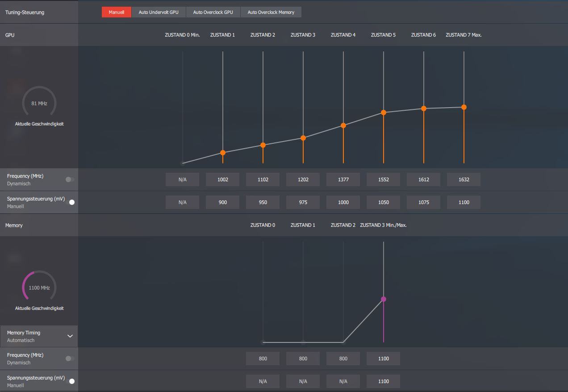
Task: Click GPU Zustand 3 slider handle
Action: tap(303, 138)
